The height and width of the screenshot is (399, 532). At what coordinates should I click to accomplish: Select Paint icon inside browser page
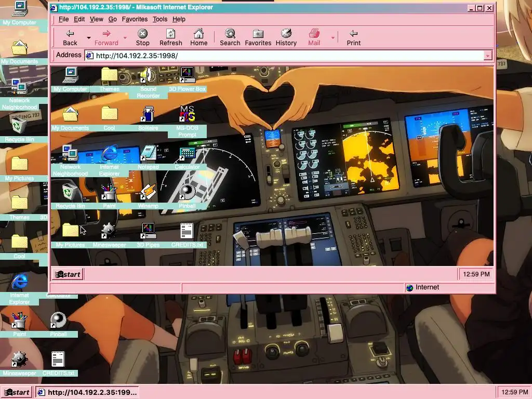(x=109, y=196)
